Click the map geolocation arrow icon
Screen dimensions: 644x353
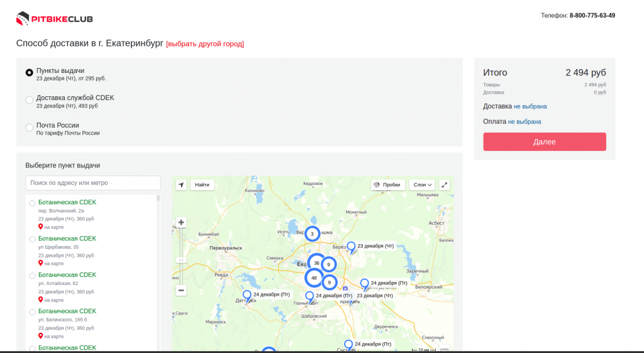(x=181, y=185)
